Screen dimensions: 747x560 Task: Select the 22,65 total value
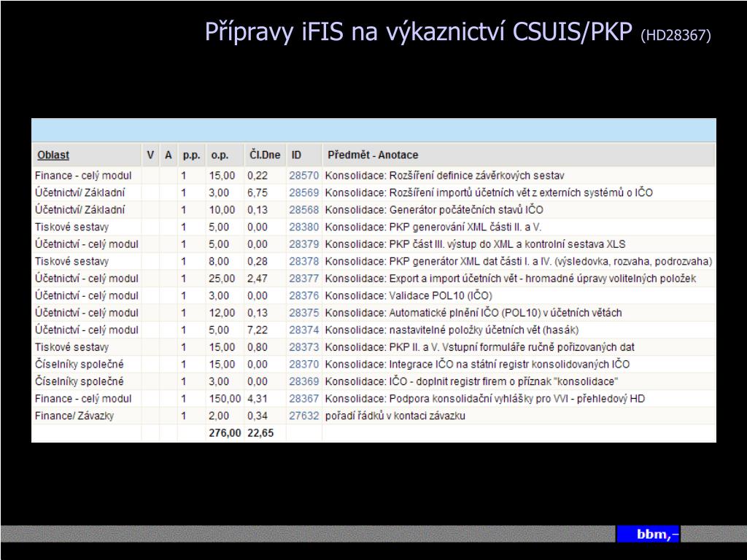pyautogui.click(x=260, y=433)
